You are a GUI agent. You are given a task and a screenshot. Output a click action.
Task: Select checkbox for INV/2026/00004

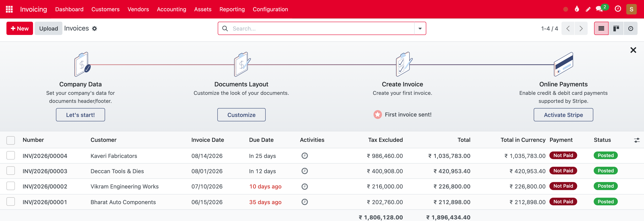tap(10, 155)
